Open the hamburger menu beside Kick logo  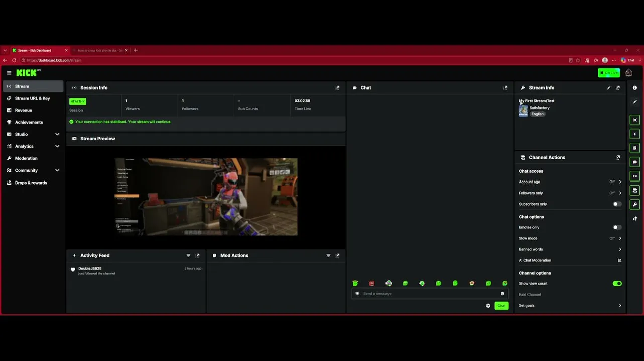tap(9, 73)
